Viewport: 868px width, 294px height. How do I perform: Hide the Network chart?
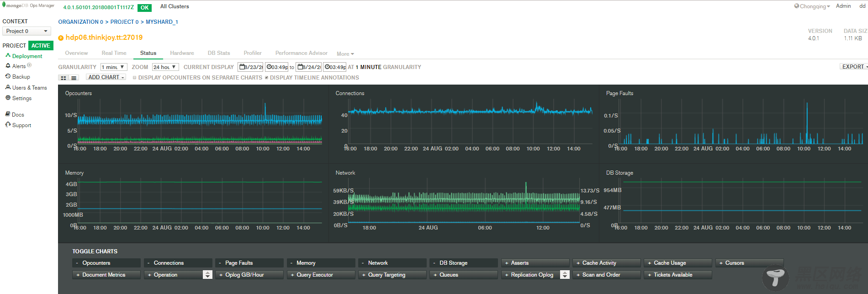click(392, 263)
